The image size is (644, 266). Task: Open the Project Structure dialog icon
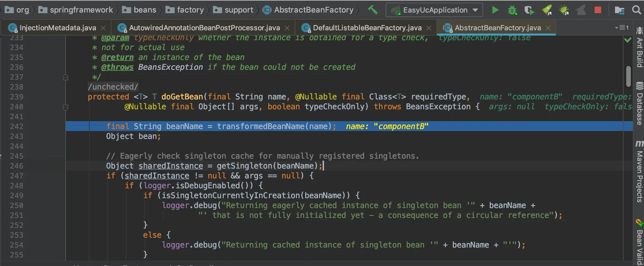[620, 10]
